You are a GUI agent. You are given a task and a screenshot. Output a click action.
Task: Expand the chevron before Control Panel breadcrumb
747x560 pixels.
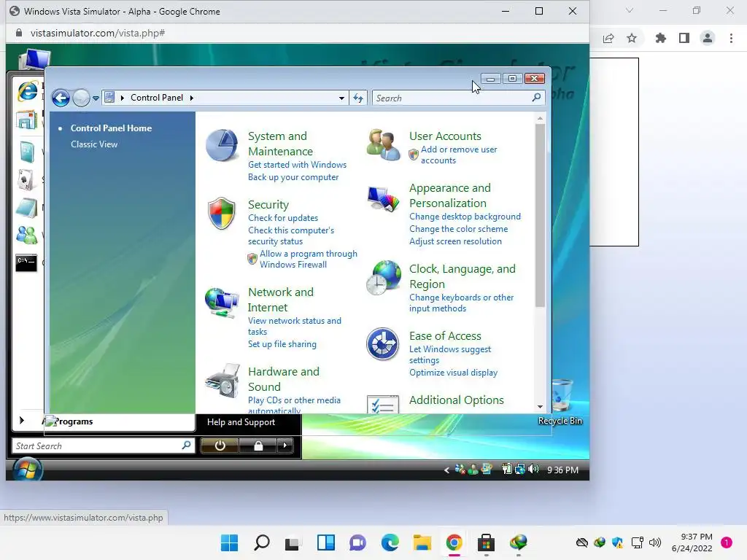(123, 98)
